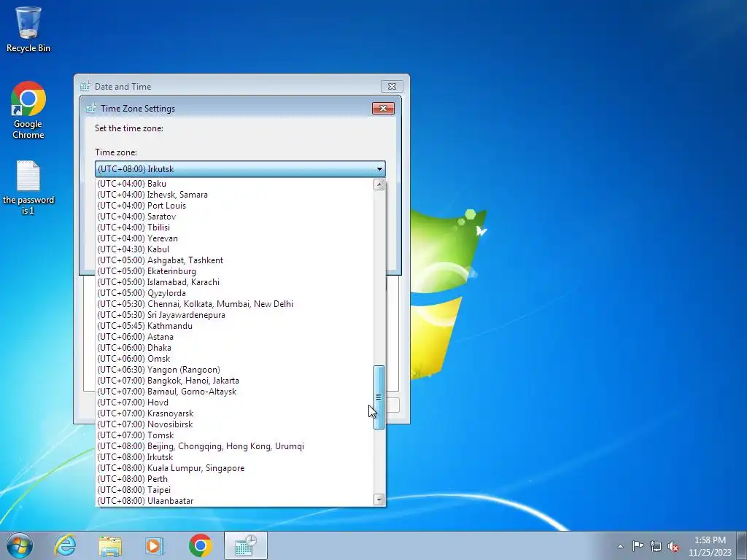Screen dimensions: 747x560
Task: Choose (UTC+07:00) Hovd
Action: click(x=234, y=402)
